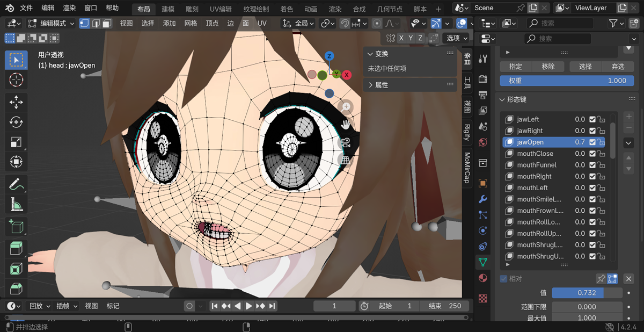The height and width of the screenshot is (332, 644).
Task: Click the Deselect (弃选) button
Action: pos(618,67)
